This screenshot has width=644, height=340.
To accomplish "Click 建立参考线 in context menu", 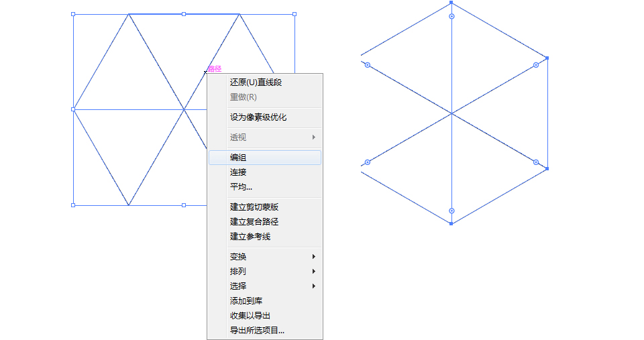I will [265, 237].
